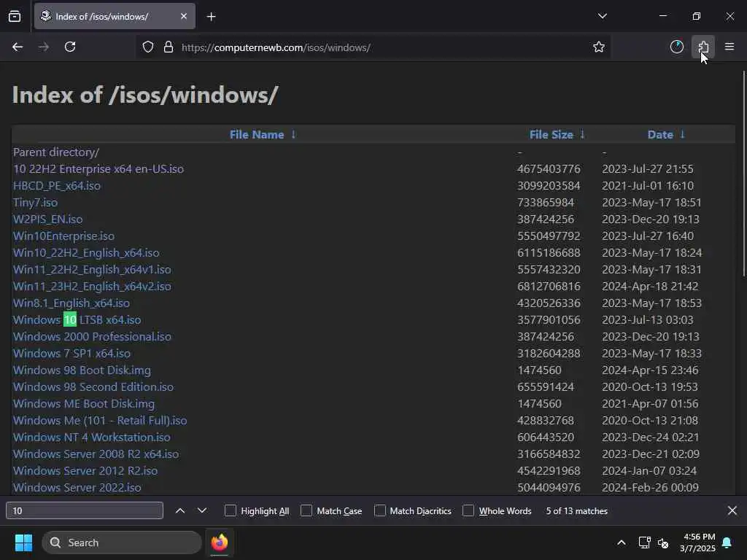Viewport: 747px width, 560px height.
Task: Download 10 22H2 Enterprise x64 en-US.iso
Action: pyautogui.click(x=98, y=168)
